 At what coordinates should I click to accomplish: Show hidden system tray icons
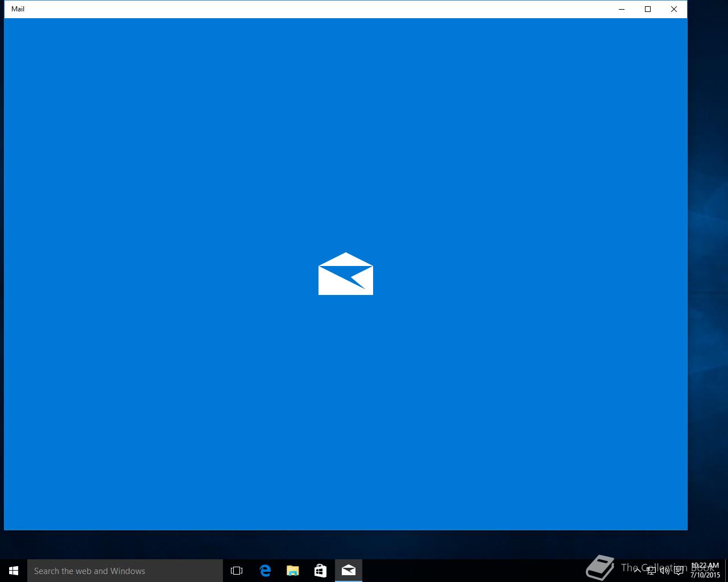637,571
